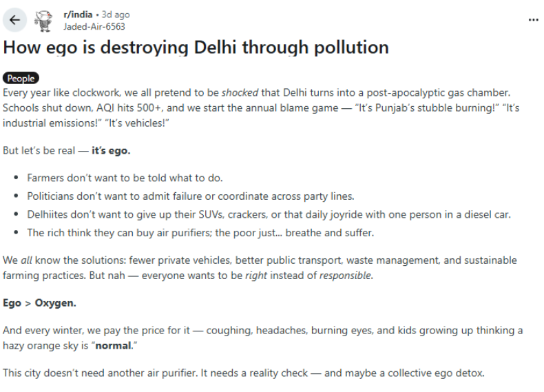This screenshot has width=544, height=392.
Task: Click the final paragraph about ego detox
Action: click(x=244, y=374)
